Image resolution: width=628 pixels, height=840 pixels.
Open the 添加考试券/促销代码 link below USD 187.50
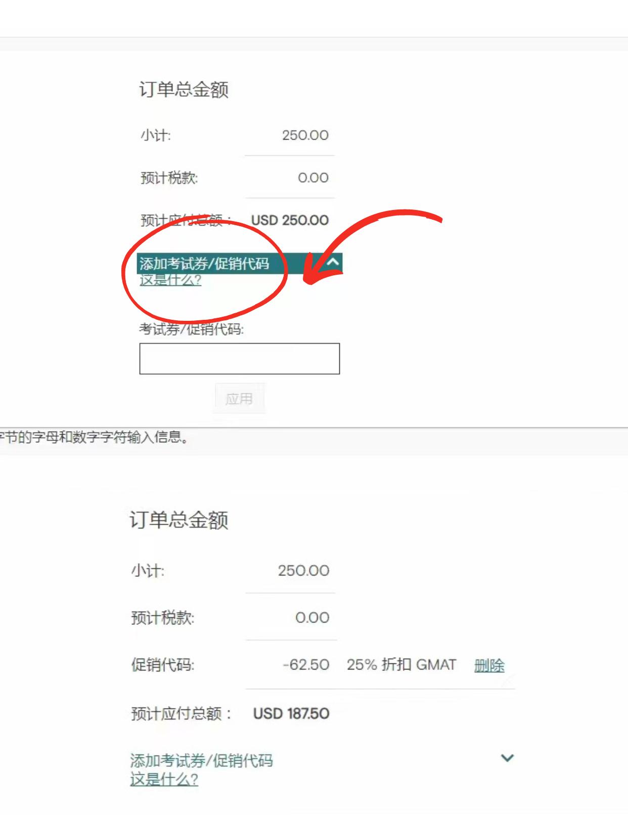point(201,761)
